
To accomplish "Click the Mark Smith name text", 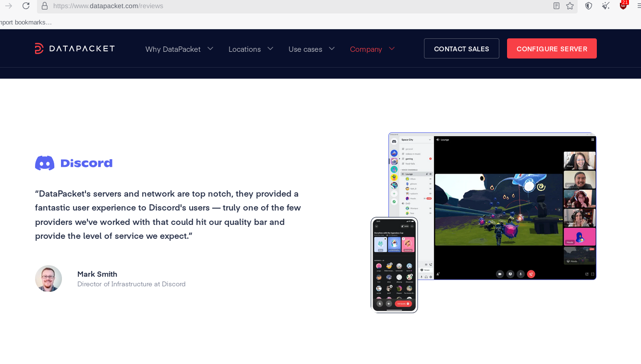I will pyautogui.click(x=97, y=274).
